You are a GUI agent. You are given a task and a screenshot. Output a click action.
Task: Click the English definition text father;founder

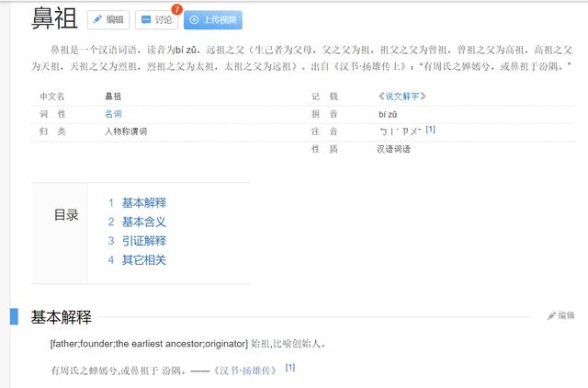tap(149, 343)
